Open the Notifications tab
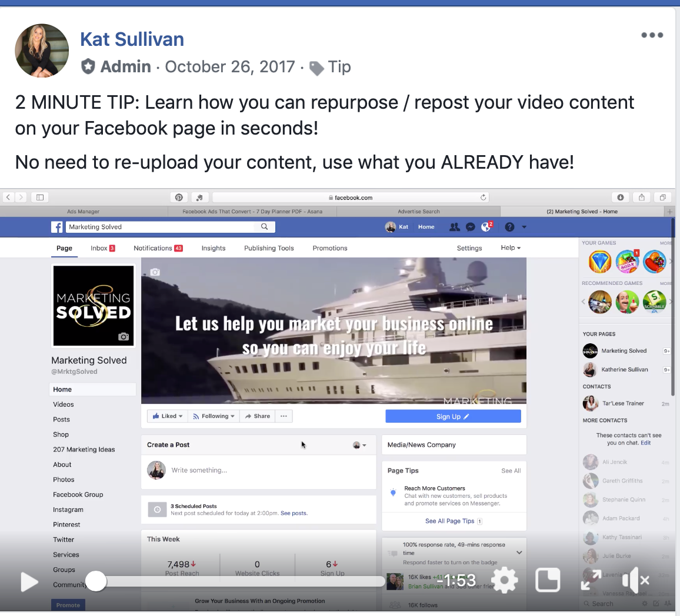Viewport: 680px width, 616px height. (x=158, y=248)
